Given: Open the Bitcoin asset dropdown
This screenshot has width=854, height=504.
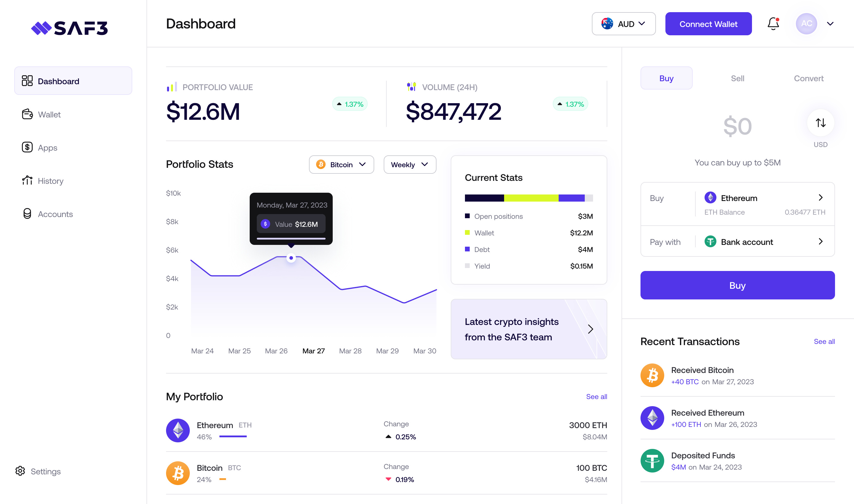Looking at the screenshot, I should coord(341,164).
